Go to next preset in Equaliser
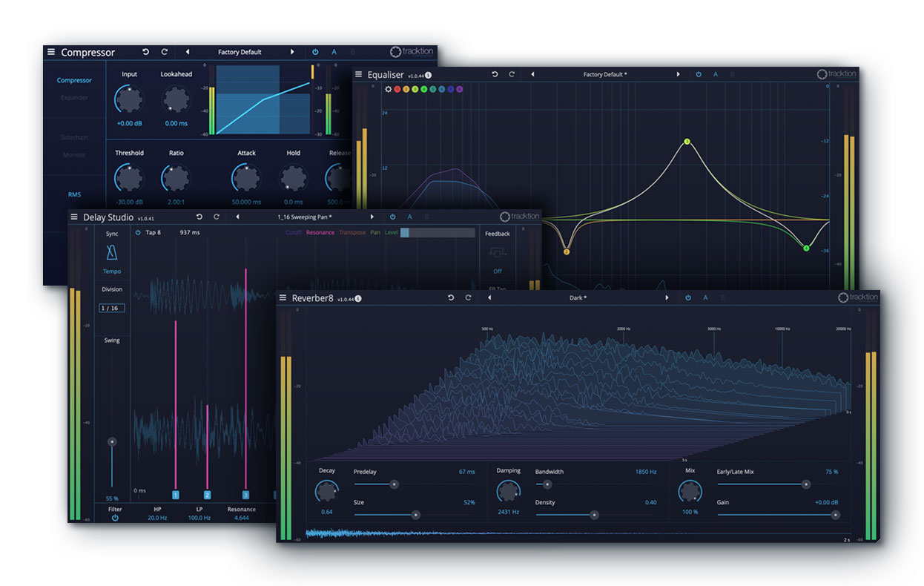This screenshot has height=586, width=924. click(x=678, y=74)
